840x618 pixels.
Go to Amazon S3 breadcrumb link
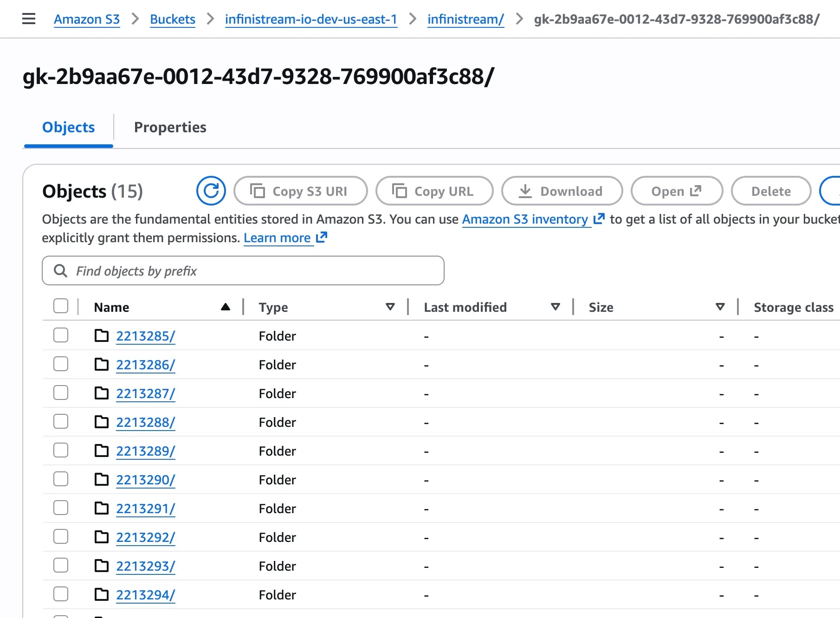(87, 19)
